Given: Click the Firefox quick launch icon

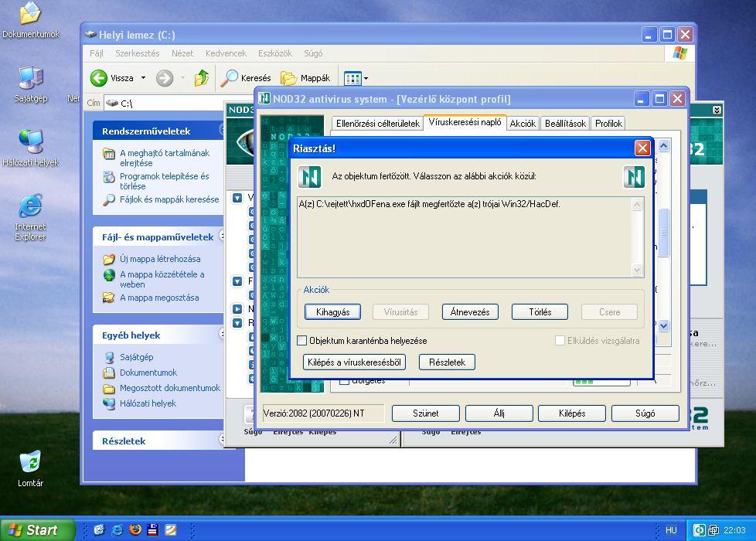Looking at the screenshot, I should pos(135,530).
